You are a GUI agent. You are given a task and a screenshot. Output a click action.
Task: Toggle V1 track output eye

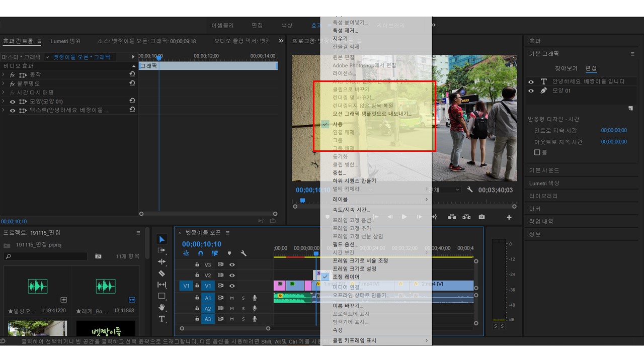pyautogui.click(x=232, y=286)
